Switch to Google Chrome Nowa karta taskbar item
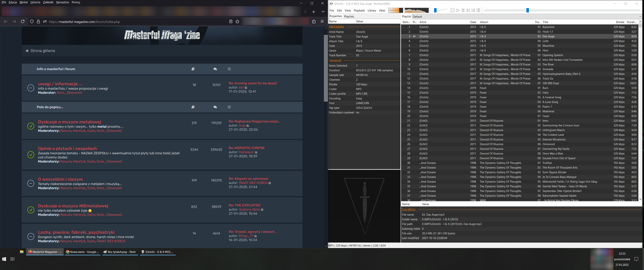Image resolution: width=644 pixels, height=270 pixels. click(x=82, y=251)
